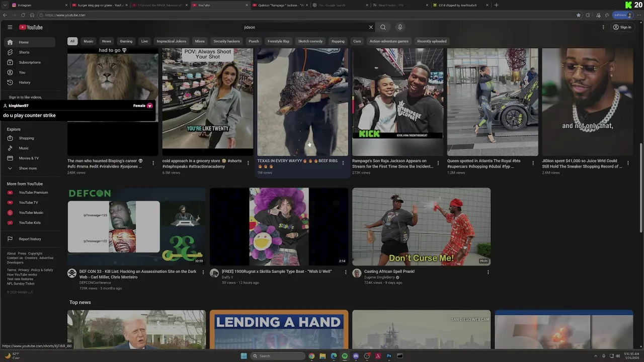Viewport: 644px width, 362px height.
Task: Open Report history in sidebar
Action: [x=30, y=239]
